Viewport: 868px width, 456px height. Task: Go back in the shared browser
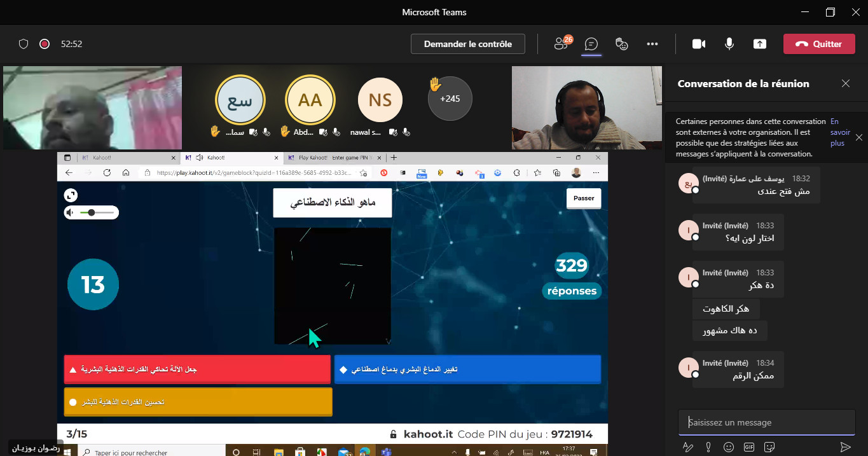(69, 172)
